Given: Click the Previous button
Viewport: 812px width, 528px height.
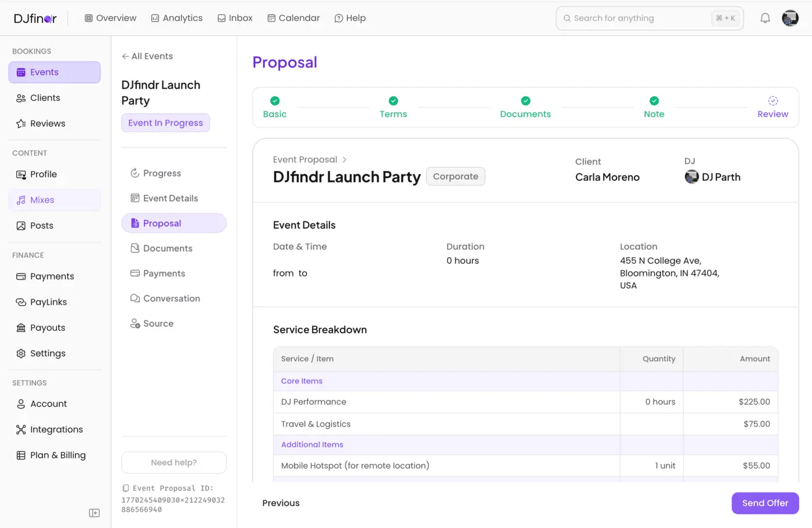Looking at the screenshot, I should click(x=281, y=503).
